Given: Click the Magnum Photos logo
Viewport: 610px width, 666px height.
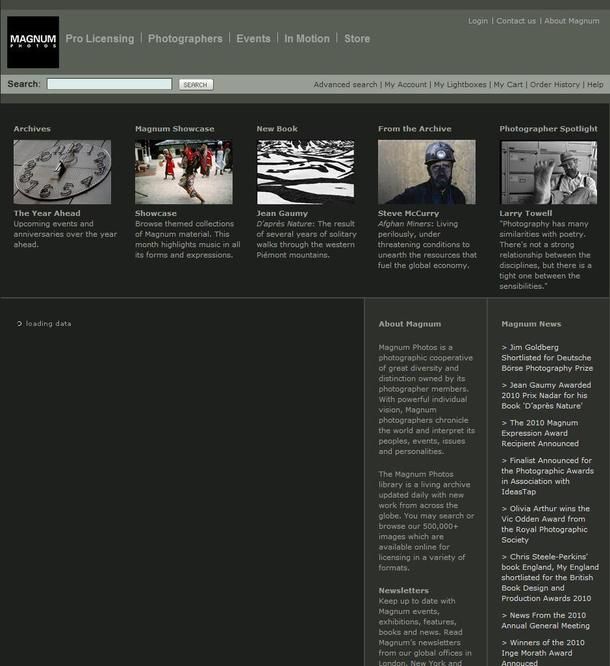Looking at the screenshot, I should click(33, 42).
